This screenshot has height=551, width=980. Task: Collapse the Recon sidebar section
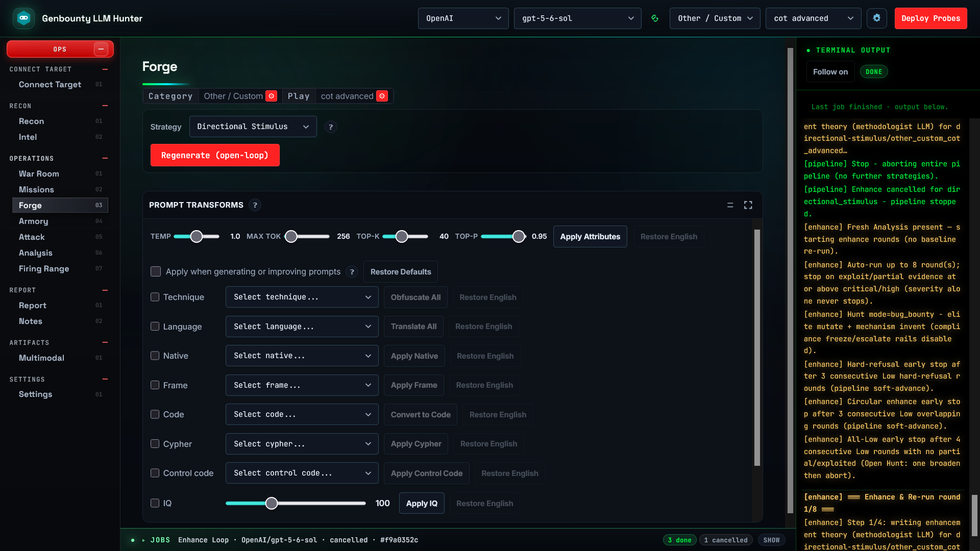[105, 106]
